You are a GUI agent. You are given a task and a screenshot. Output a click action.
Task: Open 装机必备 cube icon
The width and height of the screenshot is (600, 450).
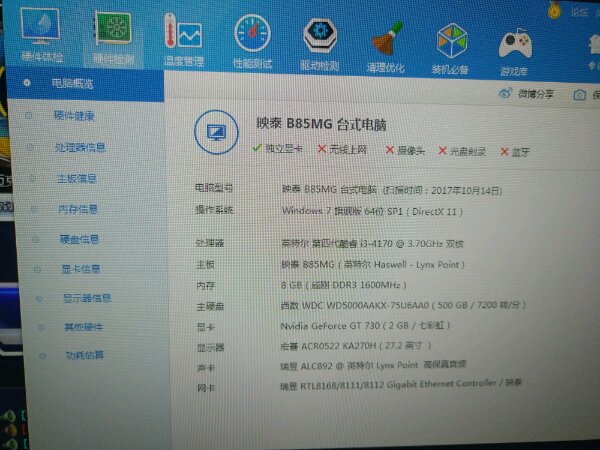tap(452, 41)
